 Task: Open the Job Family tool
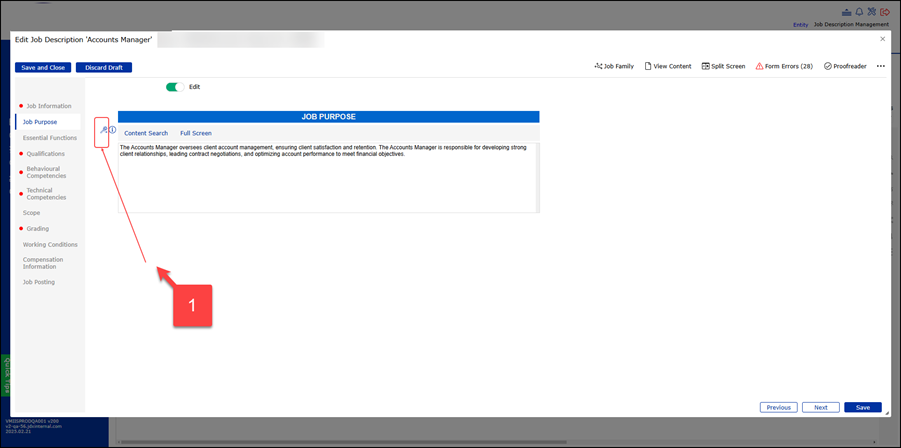[x=614, y=67]
